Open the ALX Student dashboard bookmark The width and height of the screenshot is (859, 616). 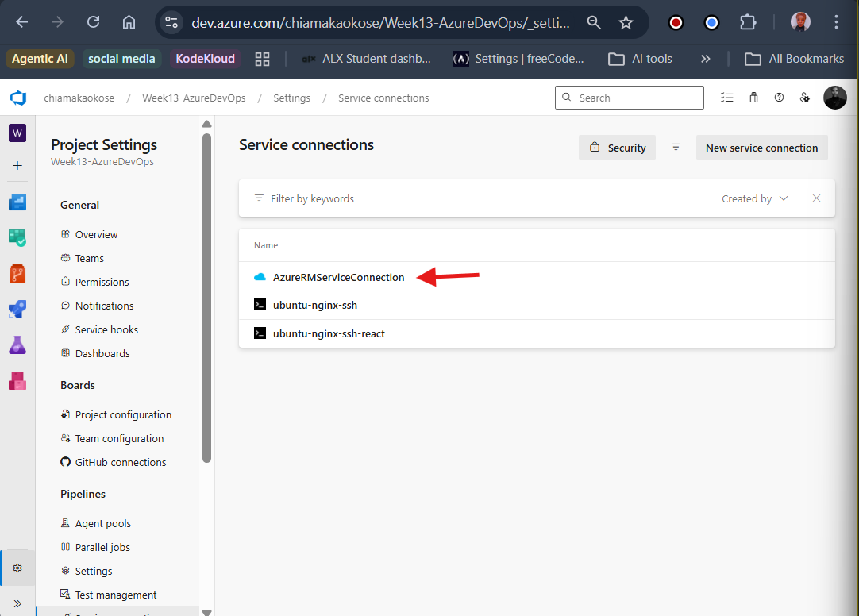click(366, 59)
